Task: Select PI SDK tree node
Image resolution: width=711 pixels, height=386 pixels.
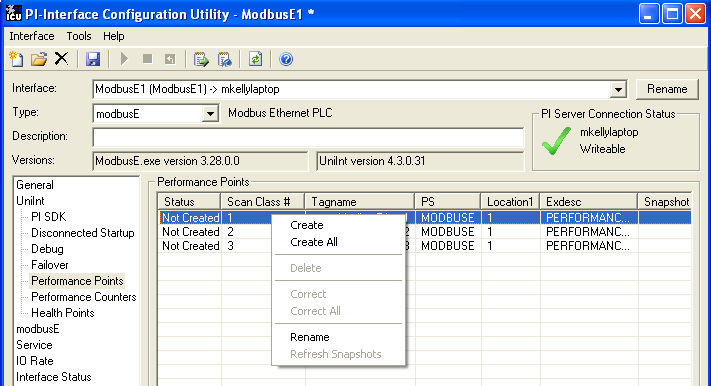Action: point(49,217)
